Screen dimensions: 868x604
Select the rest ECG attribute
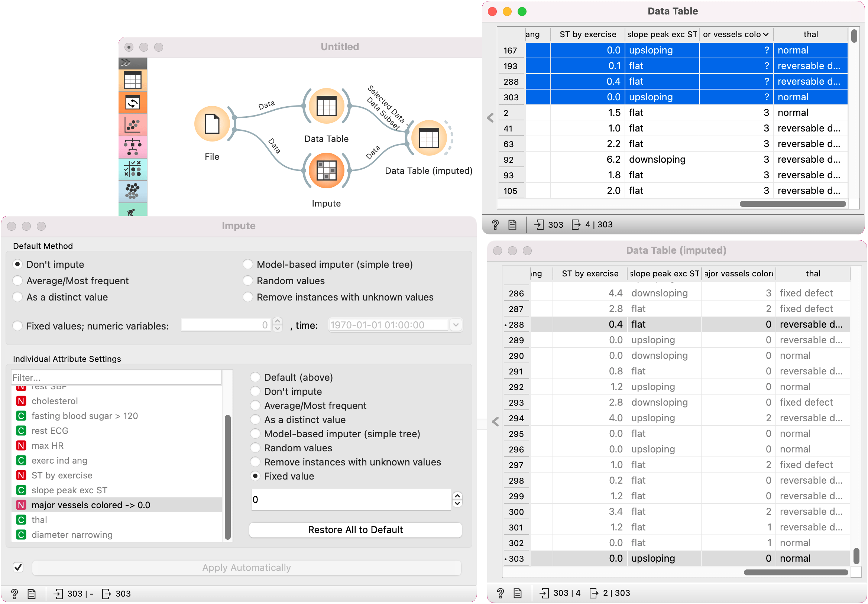coord(116,431)
